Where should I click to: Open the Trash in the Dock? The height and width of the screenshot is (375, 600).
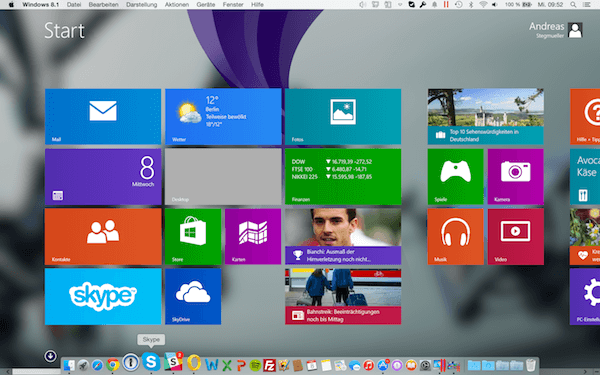tap(531, 365)
